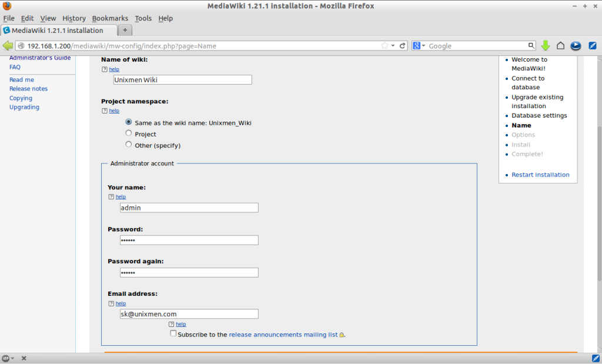Open the History menu

coord(73,18)
